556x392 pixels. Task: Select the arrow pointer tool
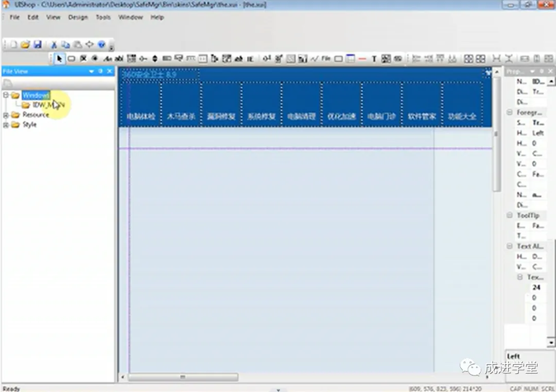pyautogui.click(x=59, y=59)
